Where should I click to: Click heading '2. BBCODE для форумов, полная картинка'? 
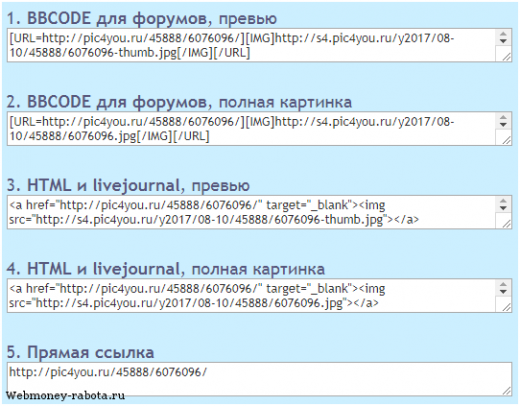179,102
